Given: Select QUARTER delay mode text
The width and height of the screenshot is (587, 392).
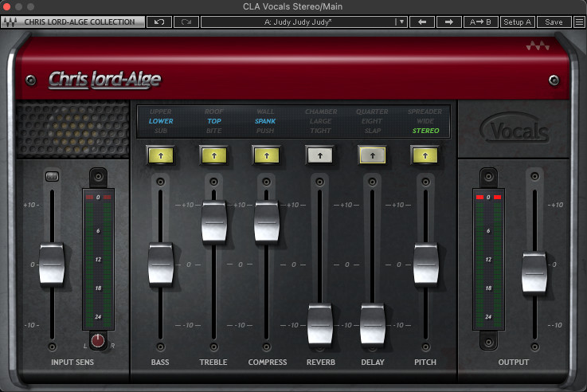Looking at the screenshot, I should [x=372, y=112].
